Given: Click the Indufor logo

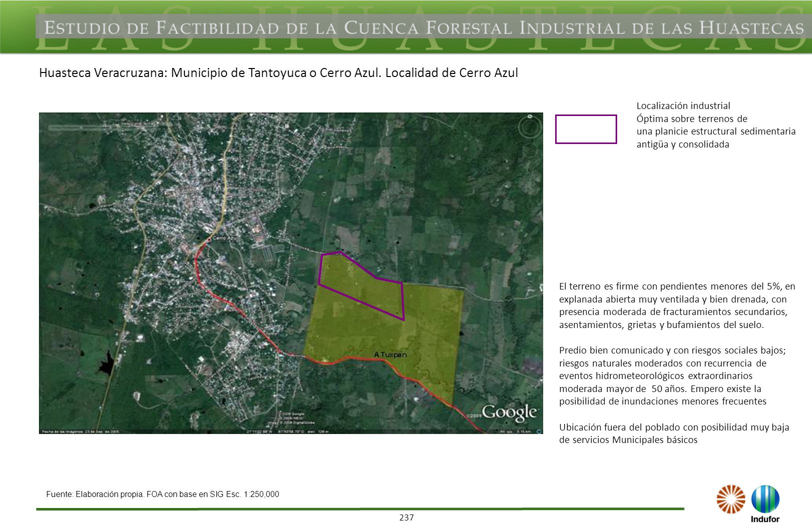Looking at the screenshot, I should [765, 504].
